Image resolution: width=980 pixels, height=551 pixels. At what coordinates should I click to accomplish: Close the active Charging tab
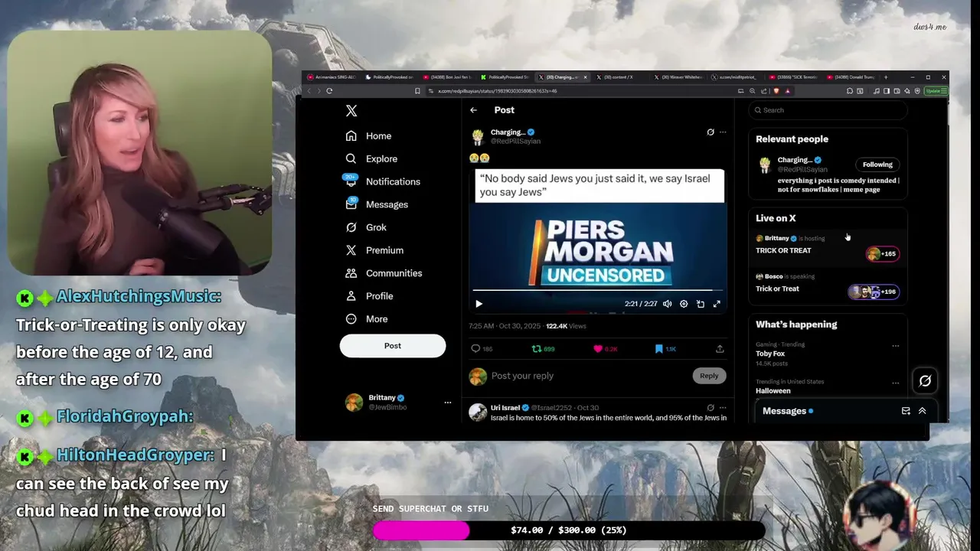coord(586,77)
